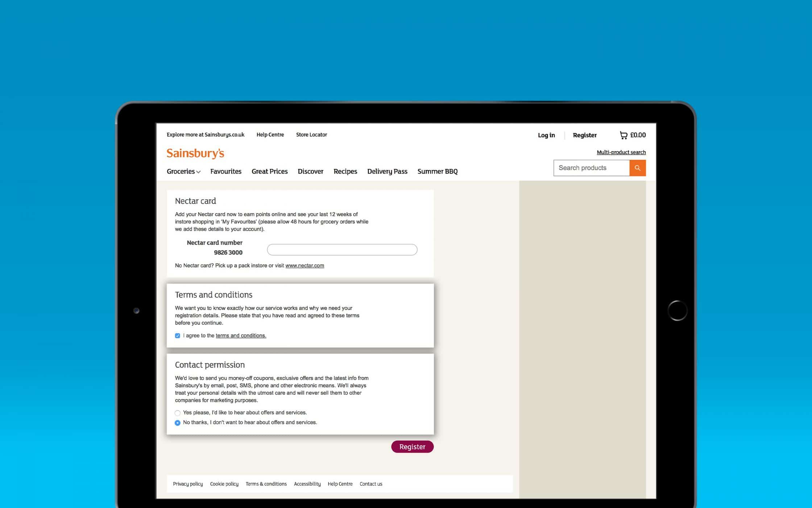Click the Help Centre link in header
This screenshot has width=812, height=508.
tap(270, 135)
